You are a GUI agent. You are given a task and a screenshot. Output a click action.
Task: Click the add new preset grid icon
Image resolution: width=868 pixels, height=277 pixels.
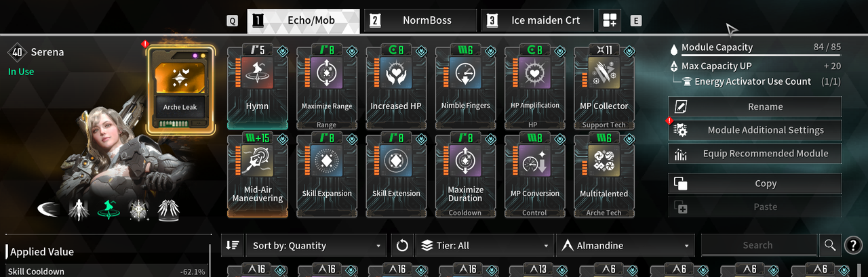tap(610, 21)
